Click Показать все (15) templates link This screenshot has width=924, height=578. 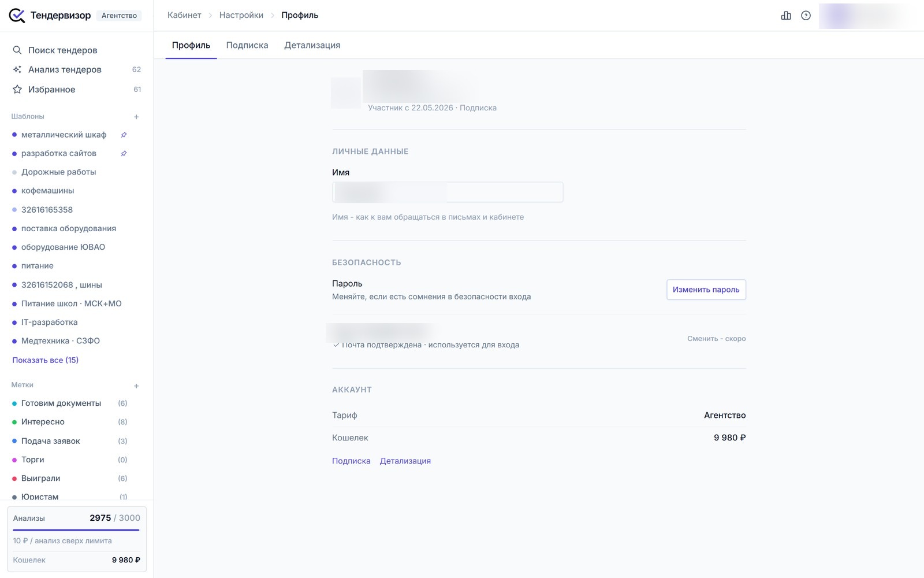46,360
